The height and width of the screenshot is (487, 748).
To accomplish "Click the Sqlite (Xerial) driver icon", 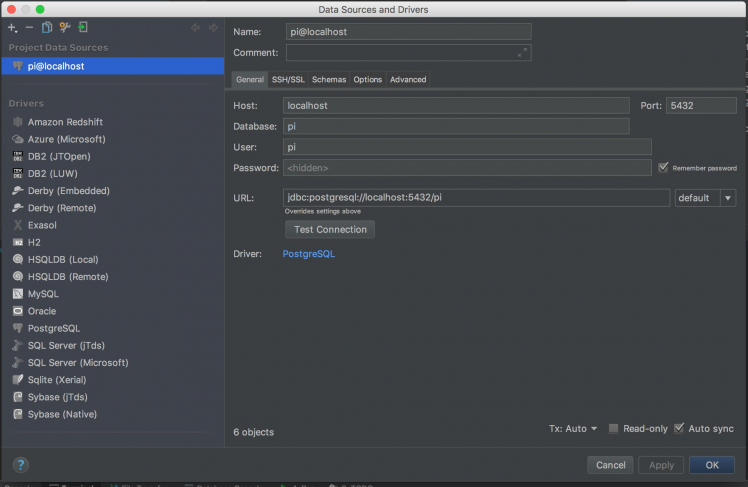I will click(x=18, y=380).
